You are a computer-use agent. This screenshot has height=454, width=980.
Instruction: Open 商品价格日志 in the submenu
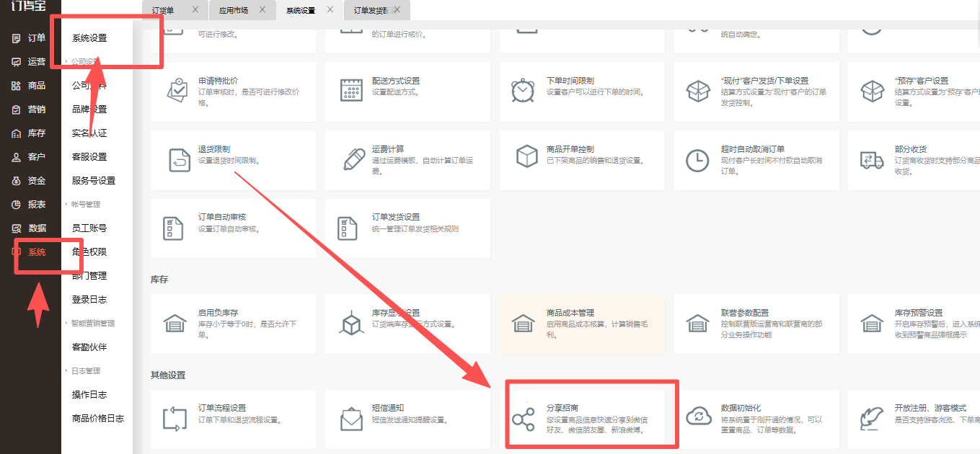[98, 419]
